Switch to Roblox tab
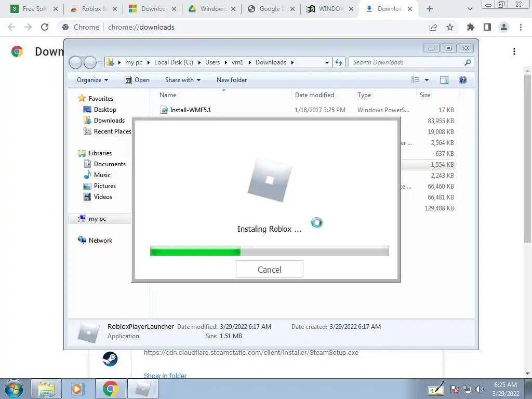 (93, 9)
